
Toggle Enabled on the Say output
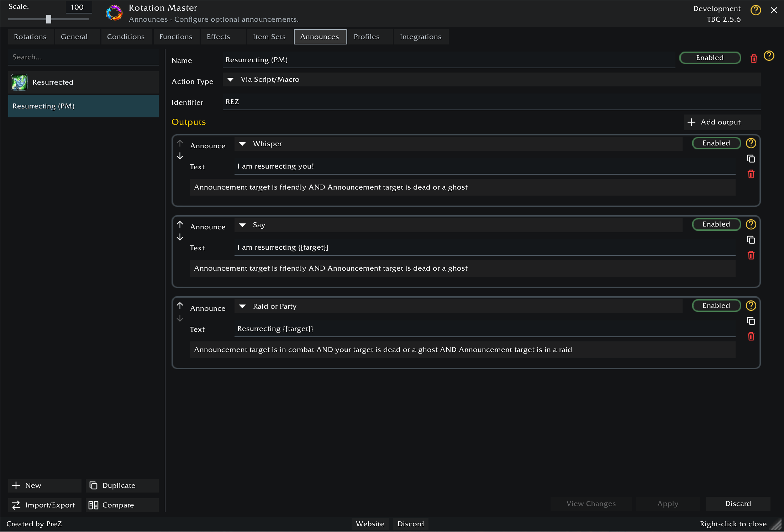pyautogui.click(x=716, y=224)
